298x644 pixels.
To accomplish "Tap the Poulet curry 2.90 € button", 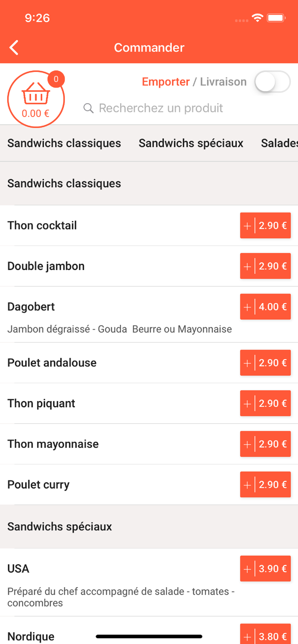I will click(x=265, y=484).
